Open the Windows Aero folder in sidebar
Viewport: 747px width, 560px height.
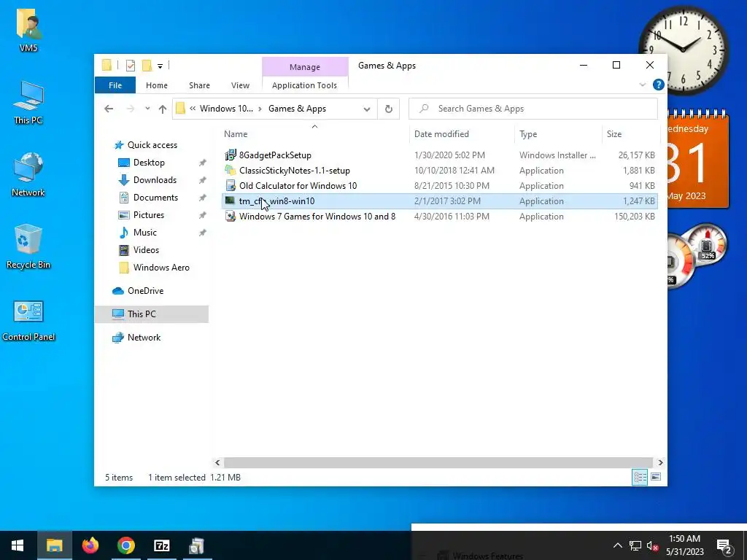pyautogui.click(x=161, y=268)
